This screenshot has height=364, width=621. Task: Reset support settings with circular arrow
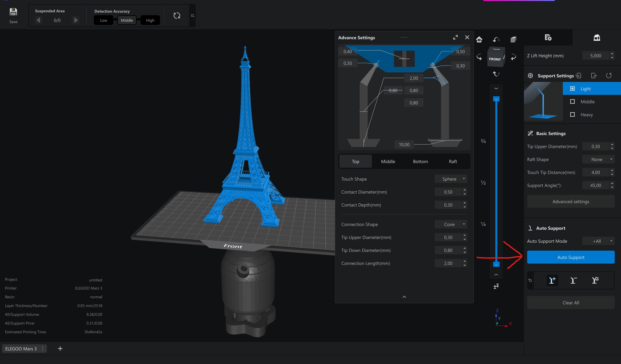[609, 76]
